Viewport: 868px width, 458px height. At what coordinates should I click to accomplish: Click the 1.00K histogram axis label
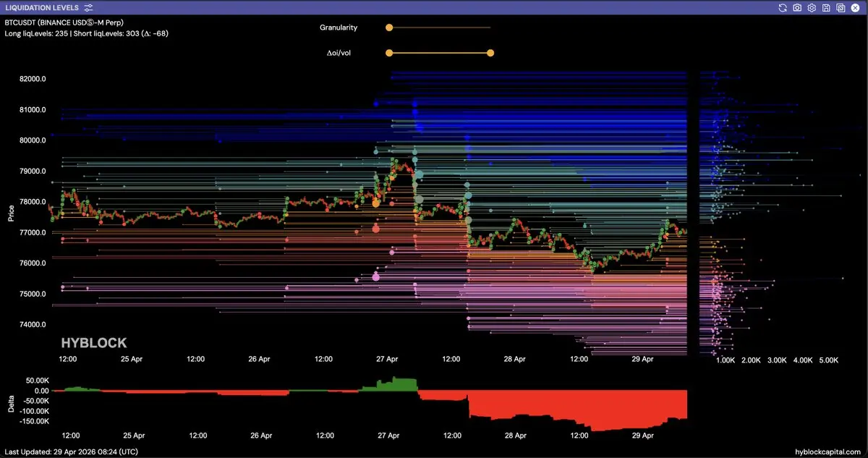click(726, 360)
